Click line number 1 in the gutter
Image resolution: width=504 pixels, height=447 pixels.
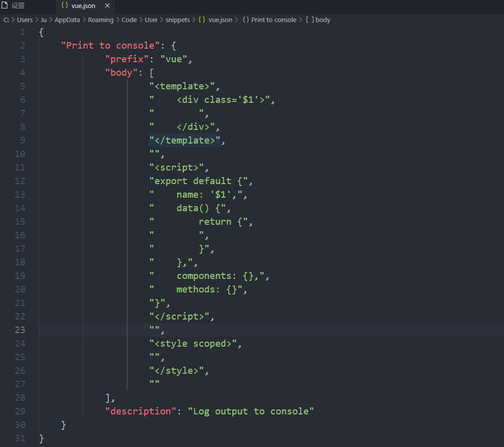click(23, 32)
